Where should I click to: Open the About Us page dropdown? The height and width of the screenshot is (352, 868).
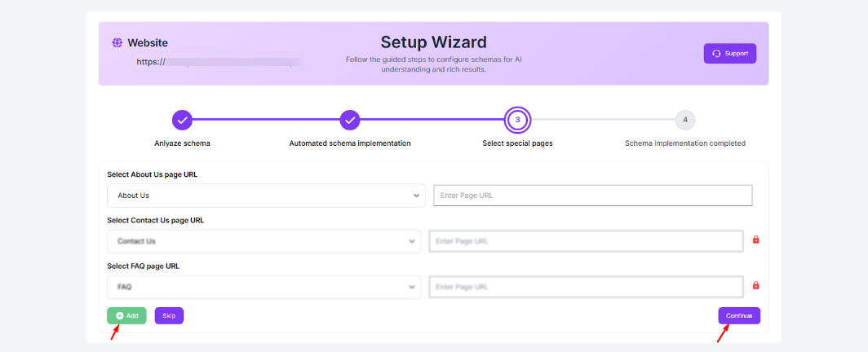(266, 196)
